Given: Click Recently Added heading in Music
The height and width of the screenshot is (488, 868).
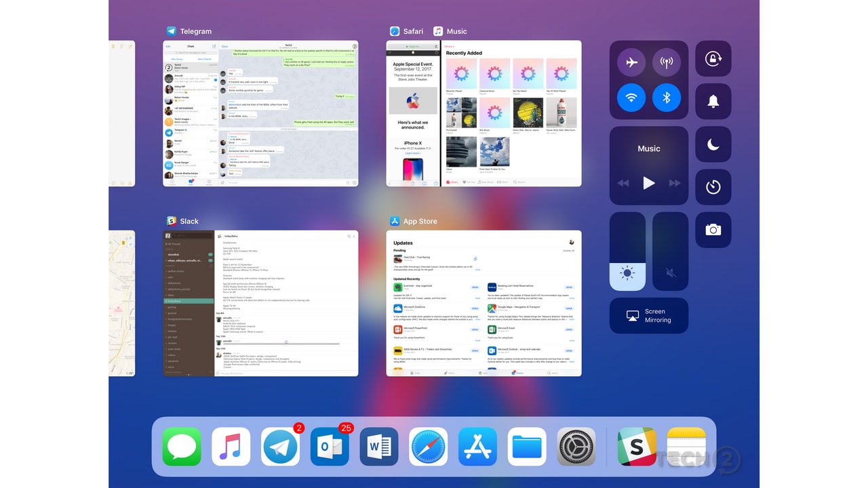Looking at the screenshot, I should (x=464, y=53).
